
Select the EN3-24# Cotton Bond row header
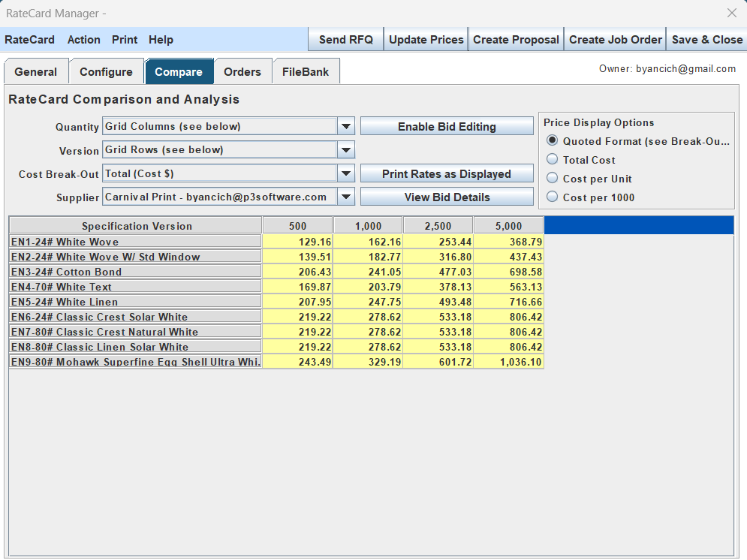135,272
